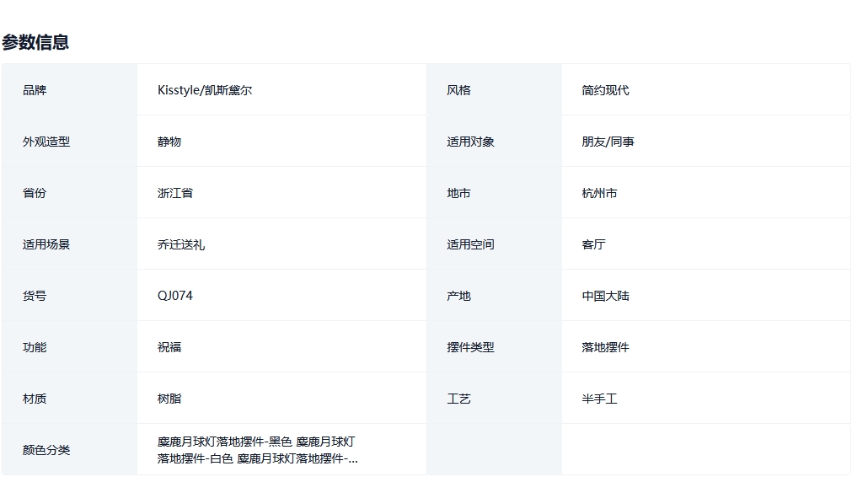Click the 功能 value 祝福
Screen dimensions: 868x482
point(169,347)
